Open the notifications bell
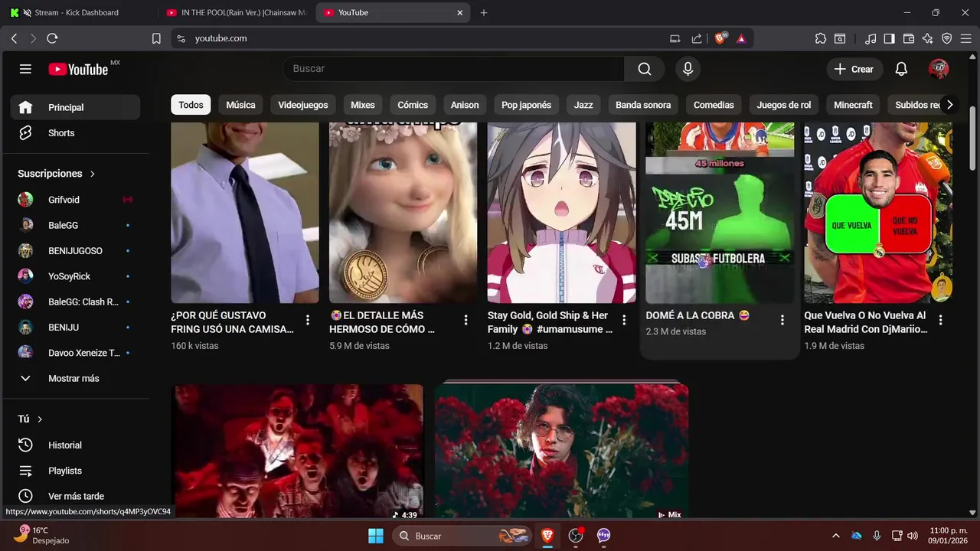Screen dimensions: 980x551 pyautogui.click(x=901, y=69)
